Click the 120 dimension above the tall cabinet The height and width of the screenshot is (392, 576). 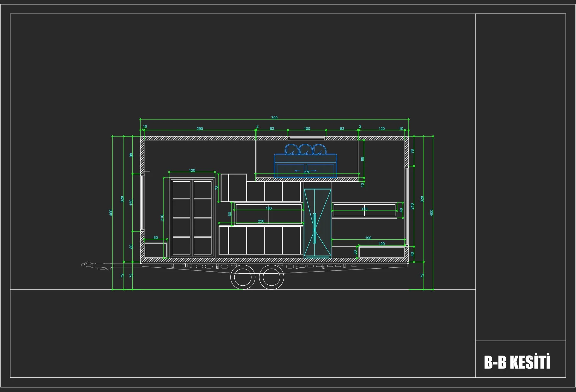(x=192, y=171)
